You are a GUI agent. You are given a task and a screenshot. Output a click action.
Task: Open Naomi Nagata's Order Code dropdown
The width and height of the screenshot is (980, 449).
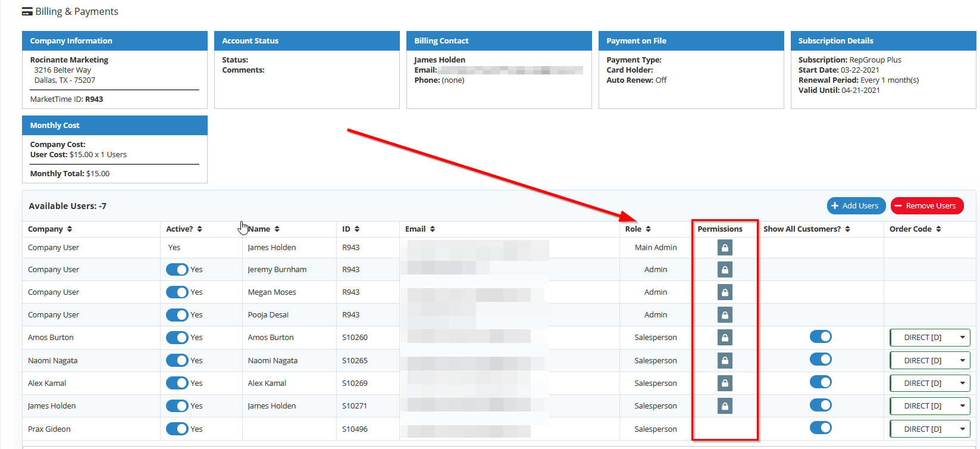click(x=929, y=360)
